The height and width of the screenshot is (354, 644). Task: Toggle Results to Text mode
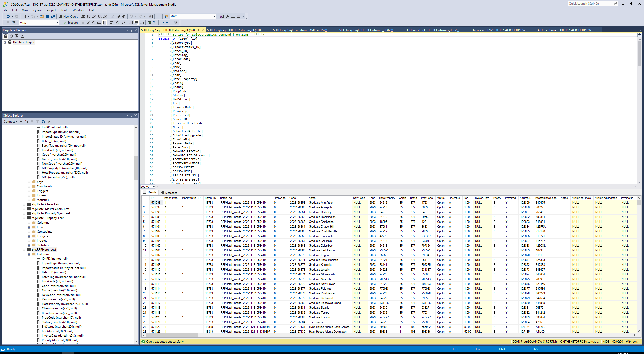point(131,23)
